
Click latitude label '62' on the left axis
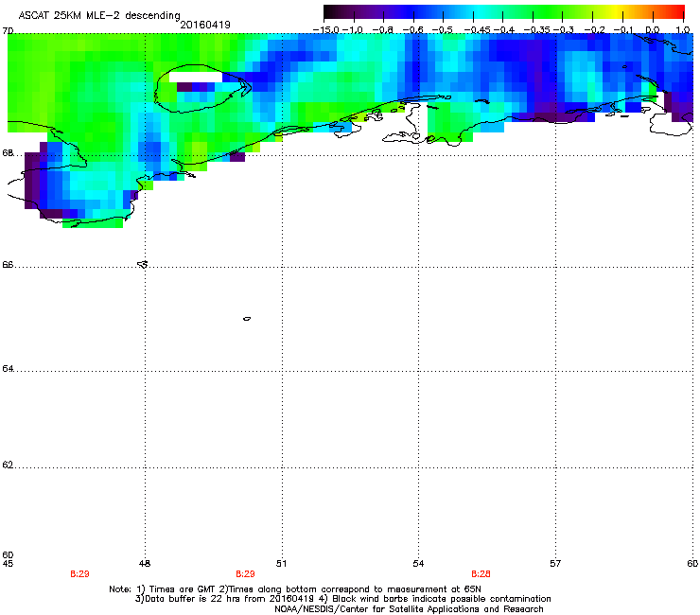(8, 466)
